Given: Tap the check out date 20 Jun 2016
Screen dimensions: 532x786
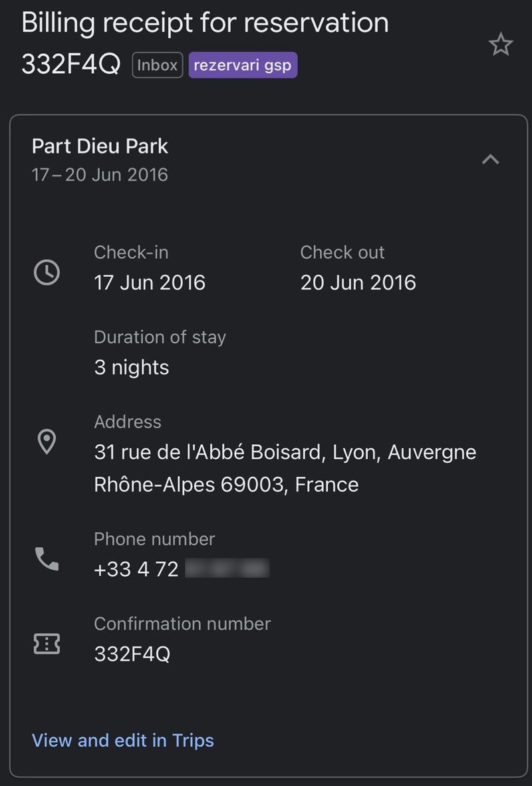Looking at the screenshot, I should click(x=358, y=283).
